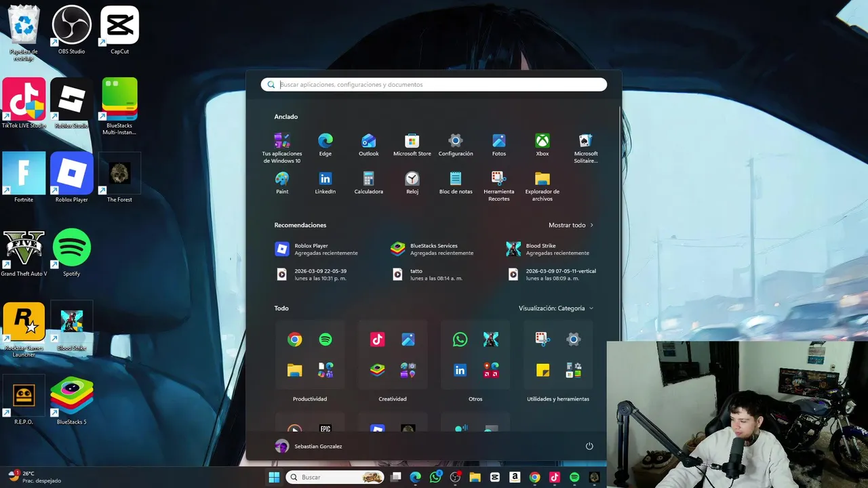Open File Explorer from the taskbar

click(475, 477)
